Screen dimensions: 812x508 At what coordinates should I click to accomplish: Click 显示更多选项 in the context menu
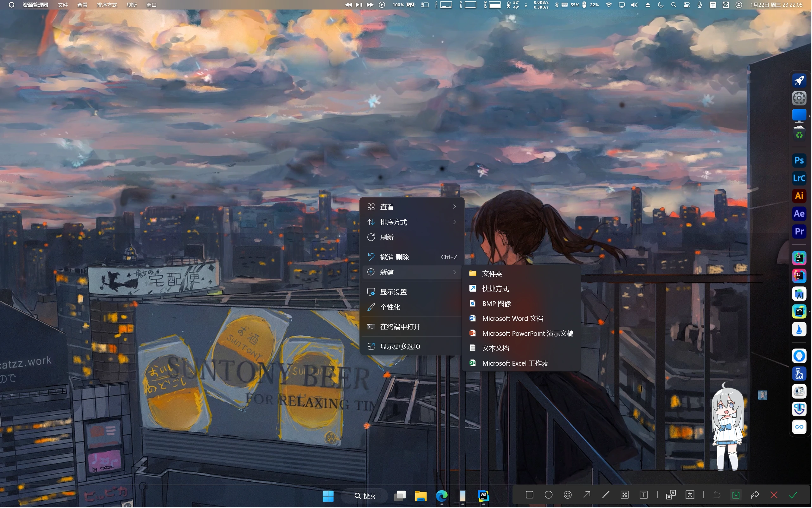[x=400, y=346]
